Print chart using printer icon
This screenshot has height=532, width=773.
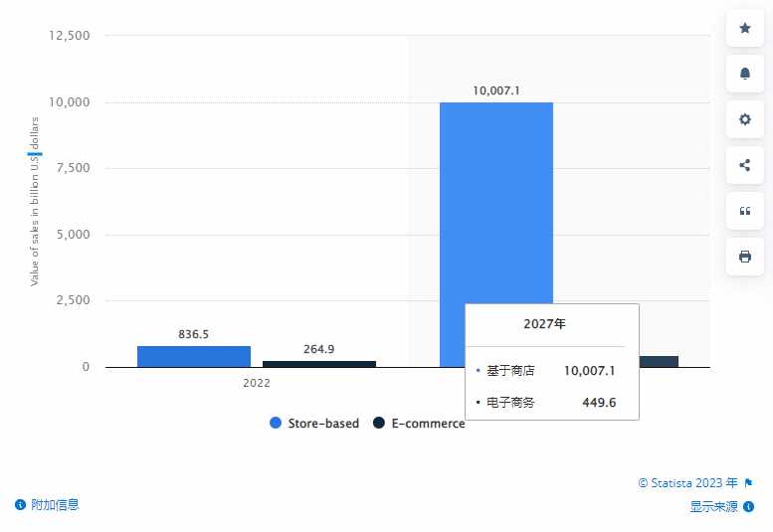(x=745, y=257)
